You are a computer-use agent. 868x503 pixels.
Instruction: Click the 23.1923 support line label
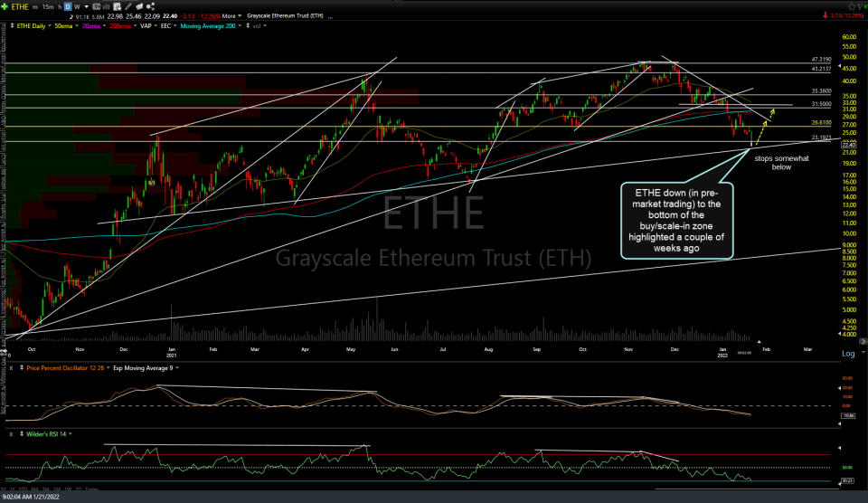(x=822, y=138)
